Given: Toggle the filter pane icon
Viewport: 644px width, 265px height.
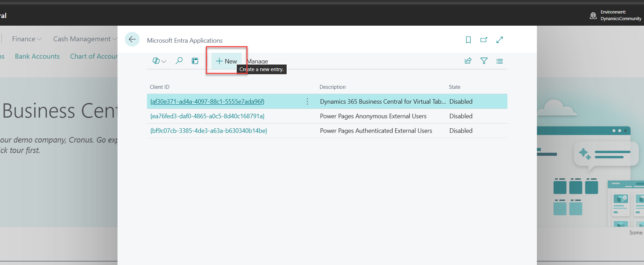Looking at the screenshot, I should click(484, 61).
